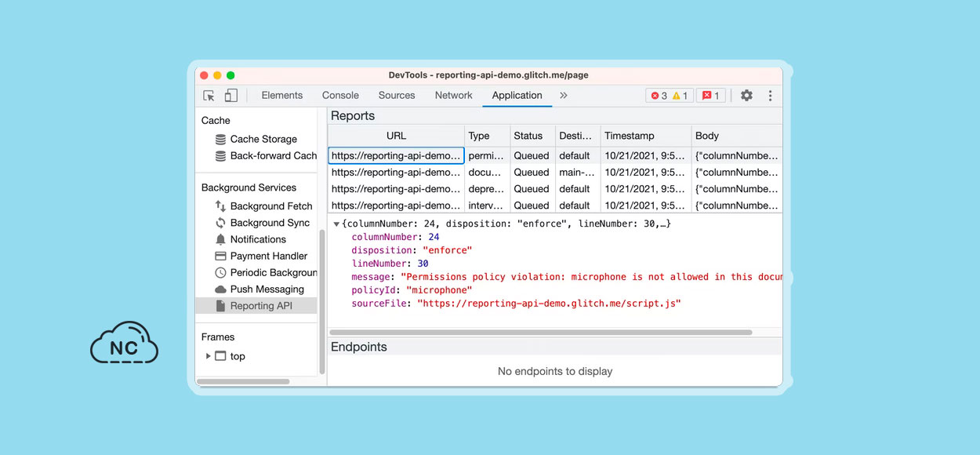Screen dimensions: 980x455
Task: Select the Periodic Background Sync item
Action: tap(267, 272)
